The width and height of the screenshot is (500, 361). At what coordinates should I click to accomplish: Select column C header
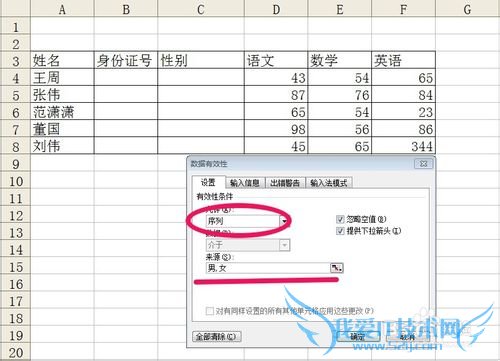201,9
